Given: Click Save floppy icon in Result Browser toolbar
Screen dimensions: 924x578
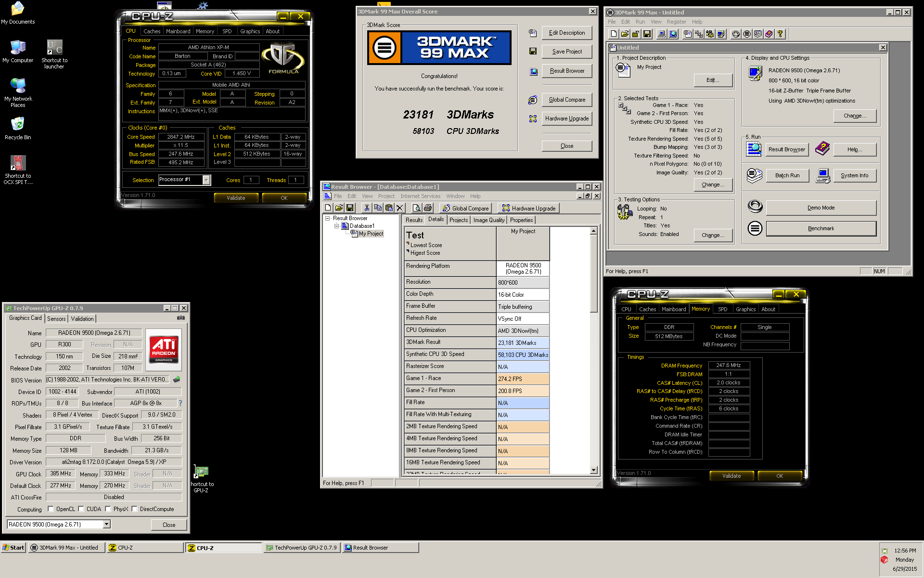Looking at the screenshot, I should click(x=350, y=208).
